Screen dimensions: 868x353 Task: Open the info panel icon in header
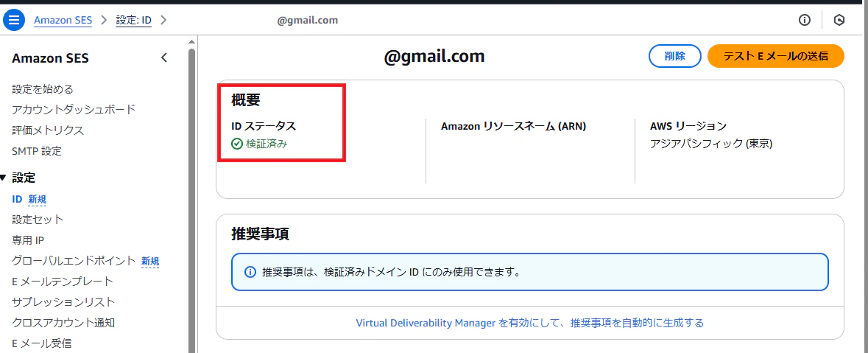coord(805,21)
